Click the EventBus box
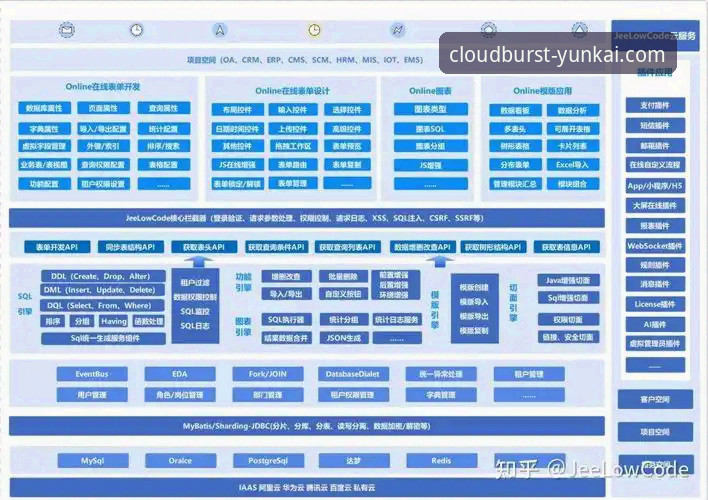Viewport: 708px width, 500px height. (x=92, y=374)
